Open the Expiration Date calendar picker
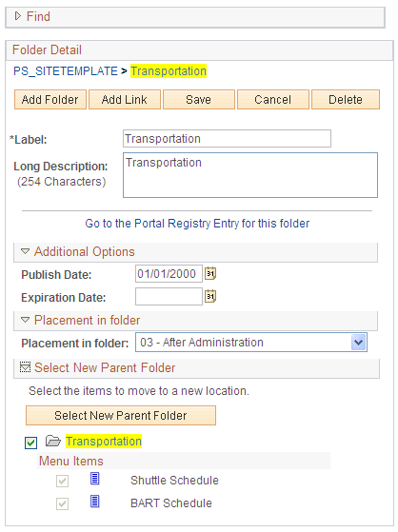 210,297
